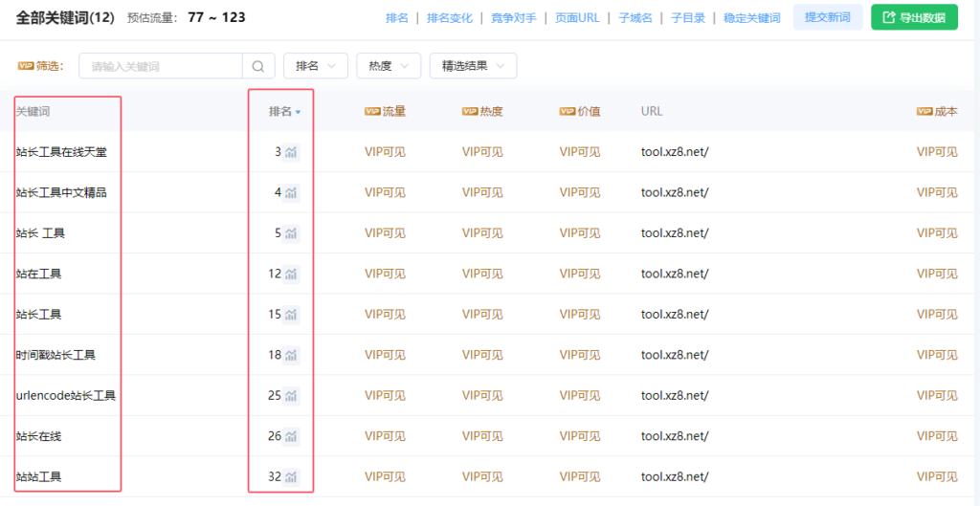This screenshot has width=980, height=506.
Task: Open the 热度 filter dropdown
Action: coord(389,66)
